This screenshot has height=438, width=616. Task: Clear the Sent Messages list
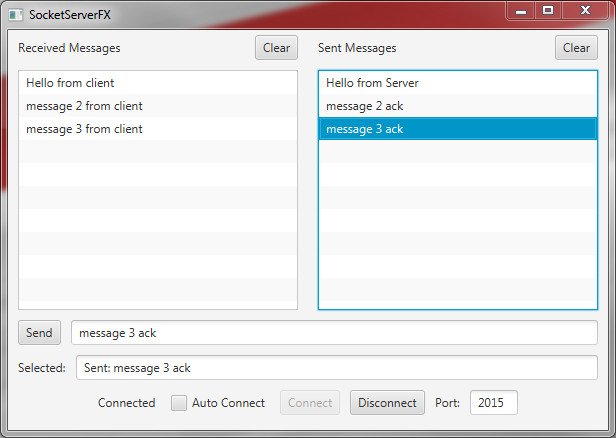coord(576,48)
